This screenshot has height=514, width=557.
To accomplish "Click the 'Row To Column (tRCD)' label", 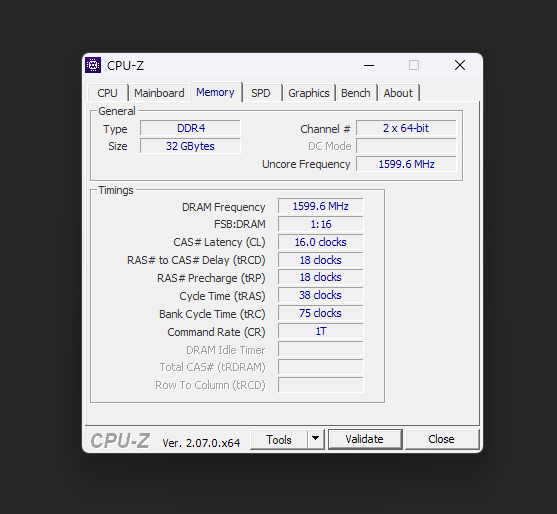I will pyautogui.click(x=210, y=385).
